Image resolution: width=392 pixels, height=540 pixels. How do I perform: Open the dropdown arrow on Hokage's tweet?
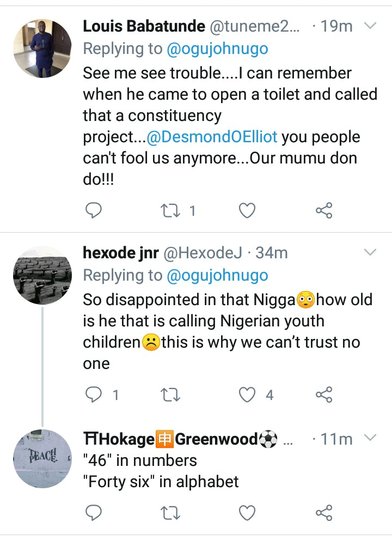[370, 438]
